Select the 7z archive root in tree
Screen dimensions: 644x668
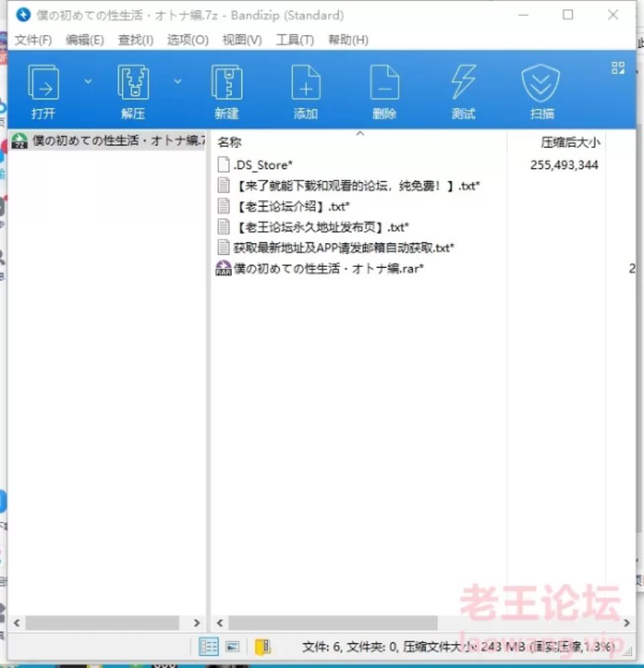click(x=107, y=141)
